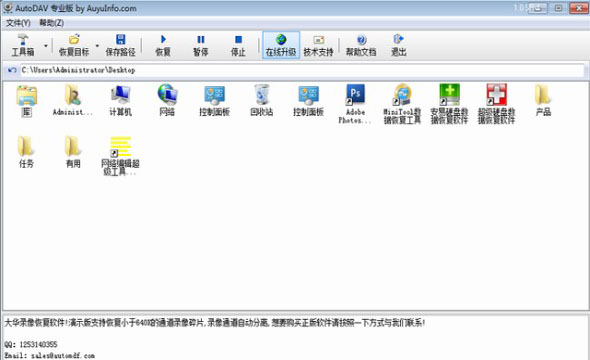Screen dimensions: 590x360
Task: Select the Adobe Photos... shortcut
Action: pyautogui.click(x=355, y=104)
